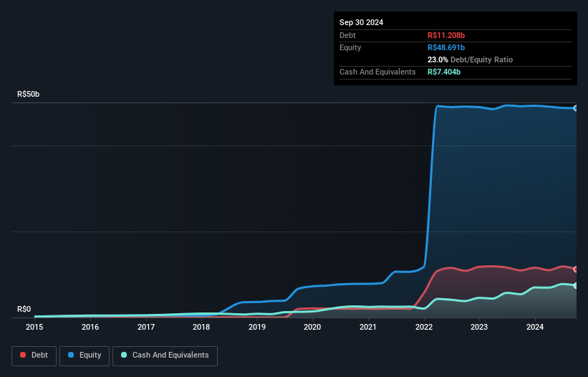Select the R$48.691b equity value
The height and width of the screenshot is (377, 588).
coord(446,47)
